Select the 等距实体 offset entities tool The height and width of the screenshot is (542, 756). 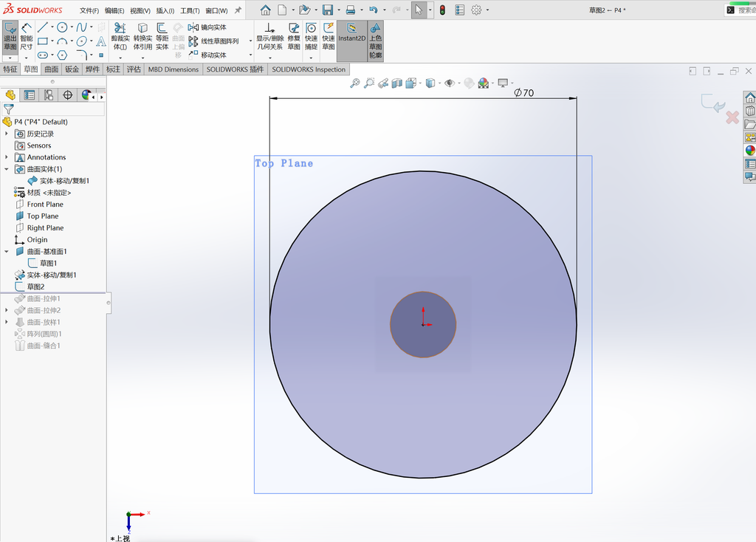pos(162,37)
